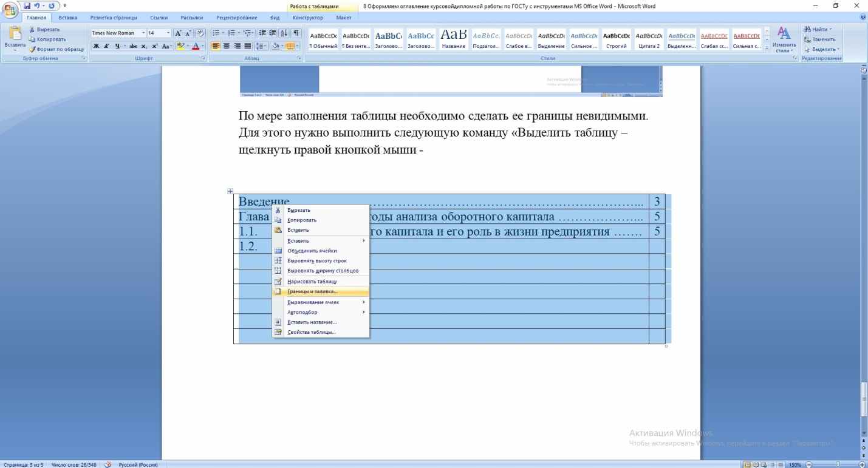This screenshot has height=468, width=868.
Task: Open the Разметка страницы tab
Action: click(114, 18)
